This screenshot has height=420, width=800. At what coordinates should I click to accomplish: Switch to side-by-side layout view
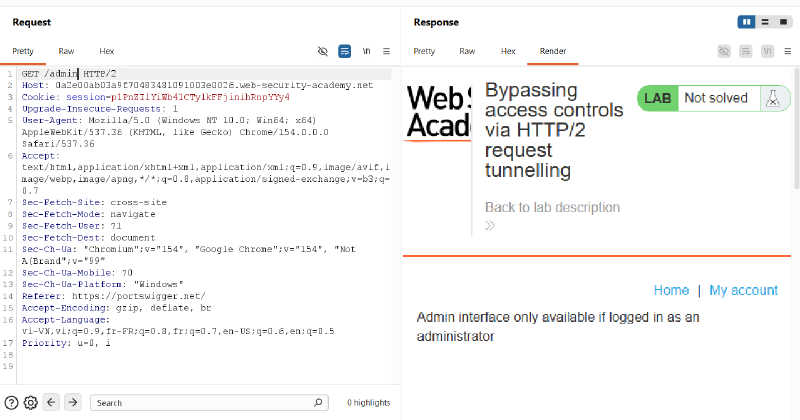point(746,22)
